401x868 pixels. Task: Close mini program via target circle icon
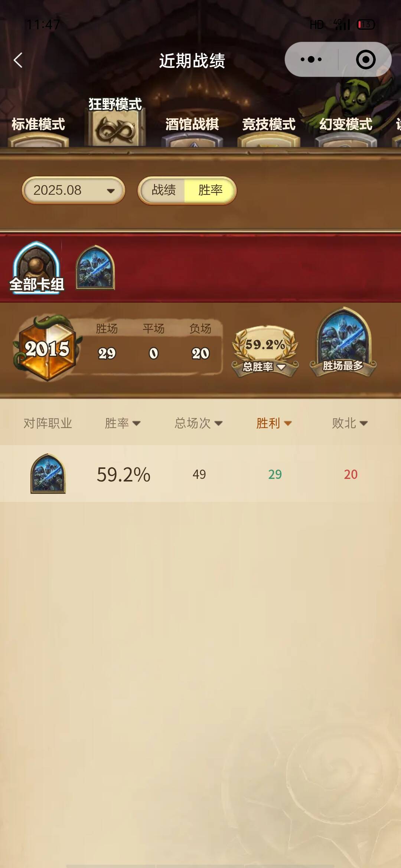click(366, 59)
